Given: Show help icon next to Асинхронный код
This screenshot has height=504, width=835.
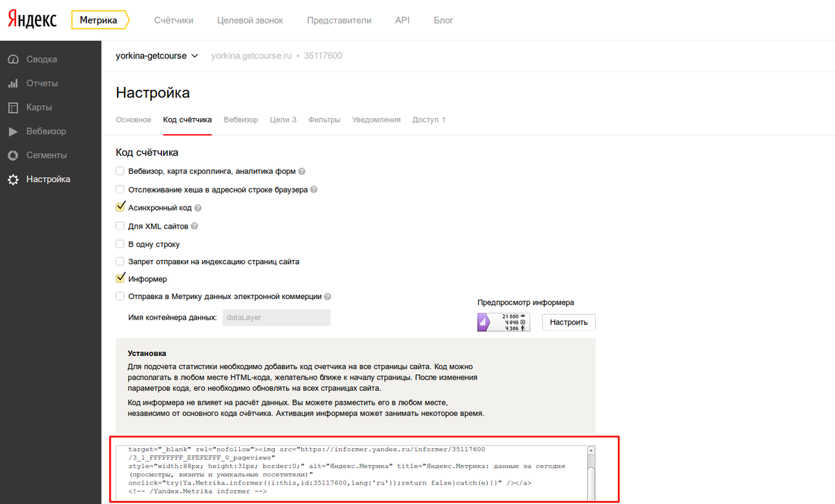Looking at the screenshot, I should pos(198,208).
